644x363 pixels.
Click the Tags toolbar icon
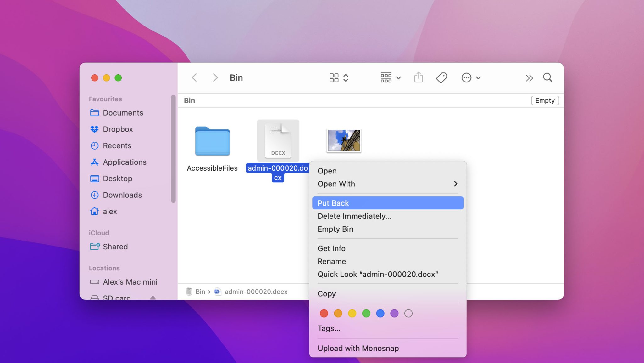click(441, 77)
